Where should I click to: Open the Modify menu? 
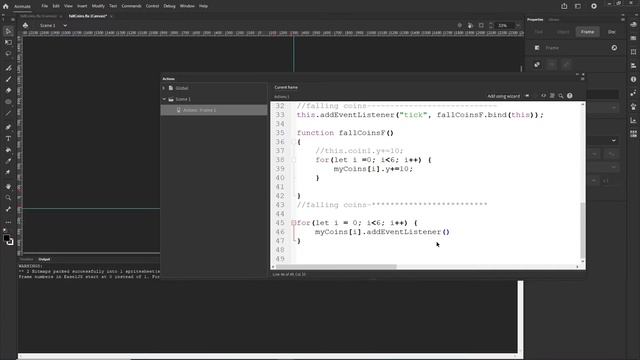click(x=98, y=6)
